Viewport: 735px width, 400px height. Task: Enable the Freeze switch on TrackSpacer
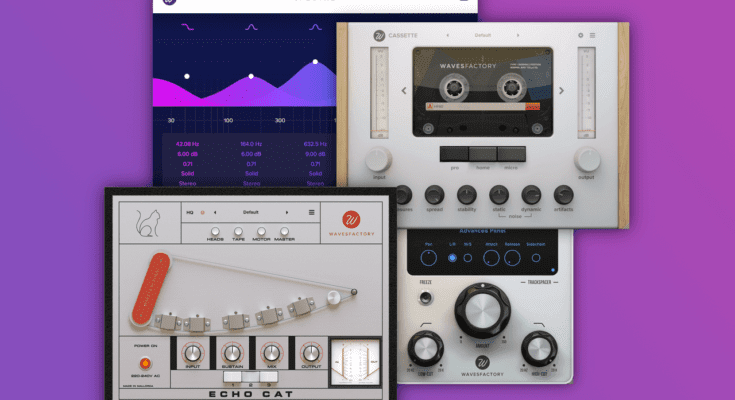pos(426,297)
